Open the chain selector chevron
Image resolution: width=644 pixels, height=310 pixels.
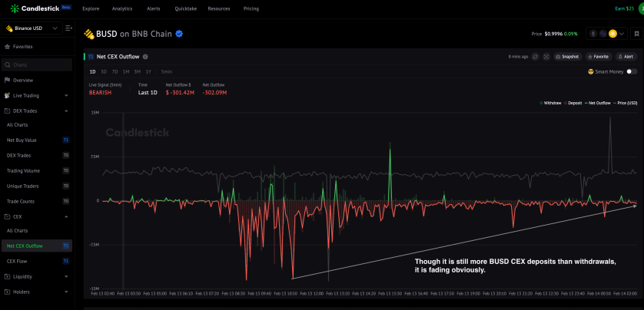point(622,34)
